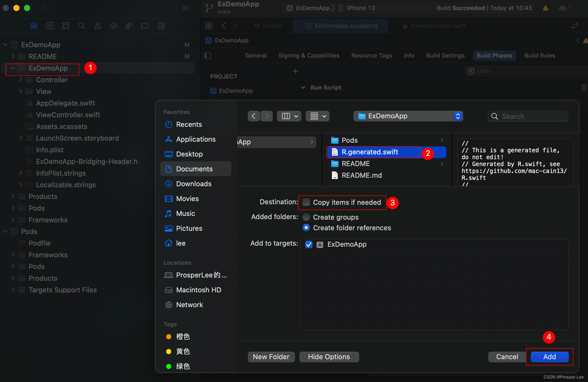Image resolution: width=588 pixels, height=382 pixels.
Task: Open the Test navigator diamond icon
Action: click(x=114, y=26)
